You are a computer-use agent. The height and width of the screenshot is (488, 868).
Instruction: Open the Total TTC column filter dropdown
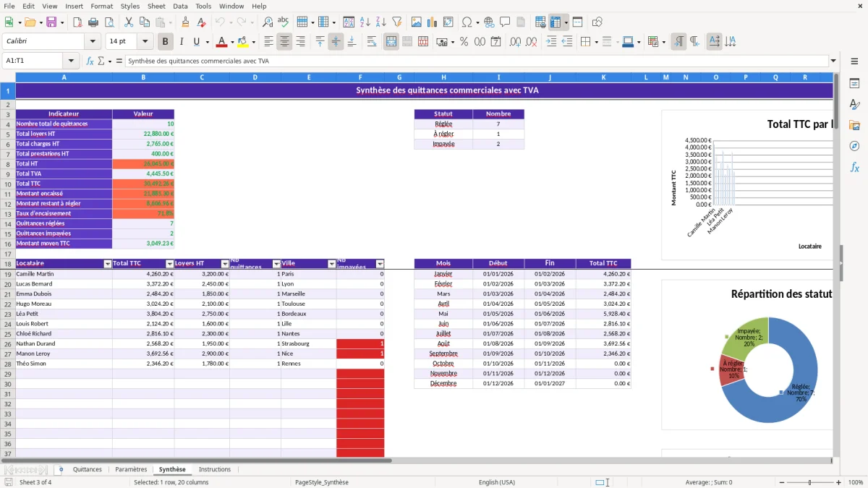click(x=170, y=264)
